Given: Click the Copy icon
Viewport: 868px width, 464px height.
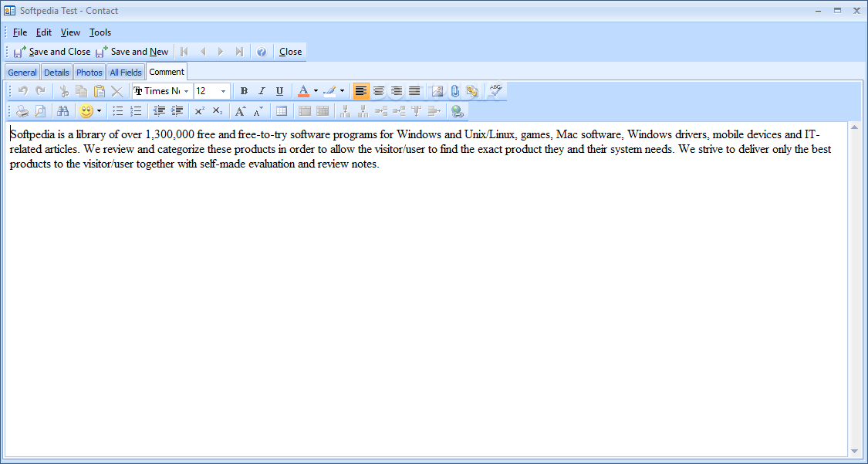Looking at the screenshot, I should [x=81, y=91].
